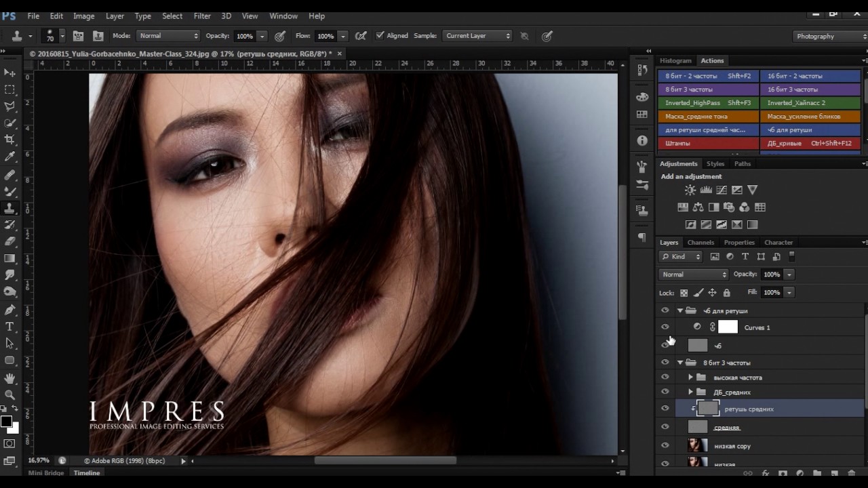This screenshot has width=868, height=488.
Task: Select the Zoom tool
Action: tap(9, 394)
